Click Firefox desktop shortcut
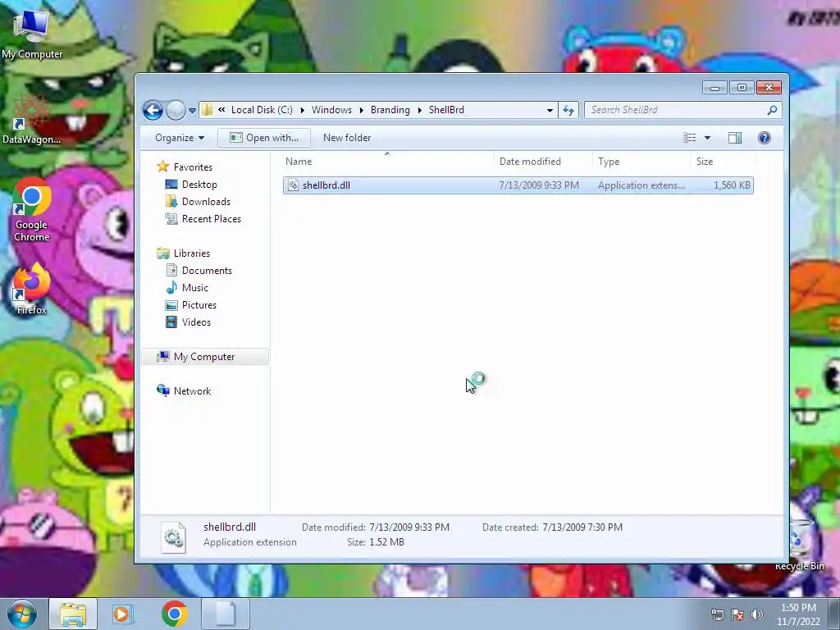840x630 pixels. [32, 290]
